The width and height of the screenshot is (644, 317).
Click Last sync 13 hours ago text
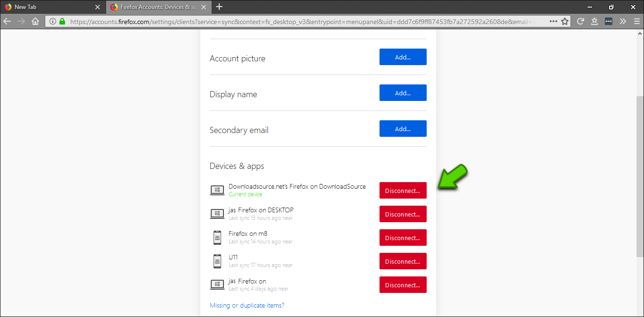click(261, 218)
